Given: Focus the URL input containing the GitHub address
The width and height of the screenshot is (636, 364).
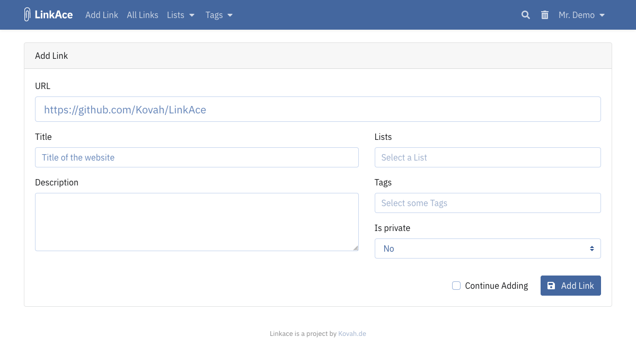Looking at the screenshot, I should click(x=318, y=109).
